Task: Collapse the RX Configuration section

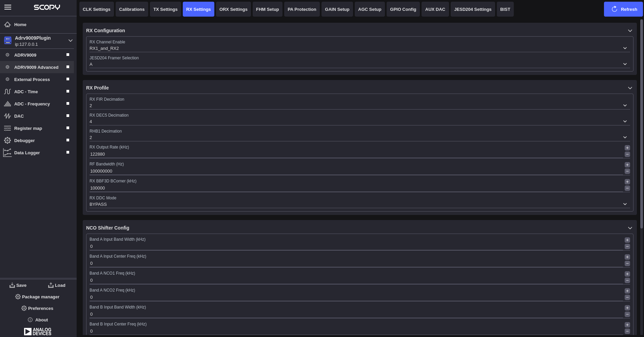Action: click(x=630, y=31)
